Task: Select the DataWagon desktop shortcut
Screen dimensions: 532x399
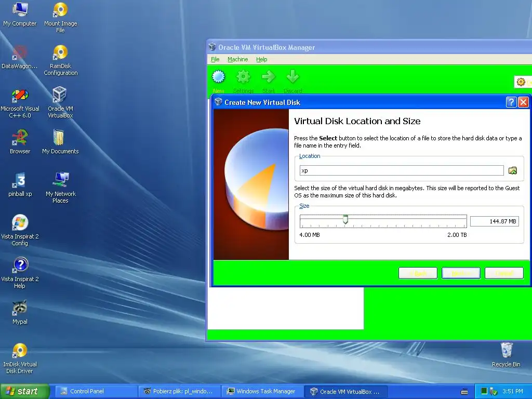Action: (x=20, y=57)
